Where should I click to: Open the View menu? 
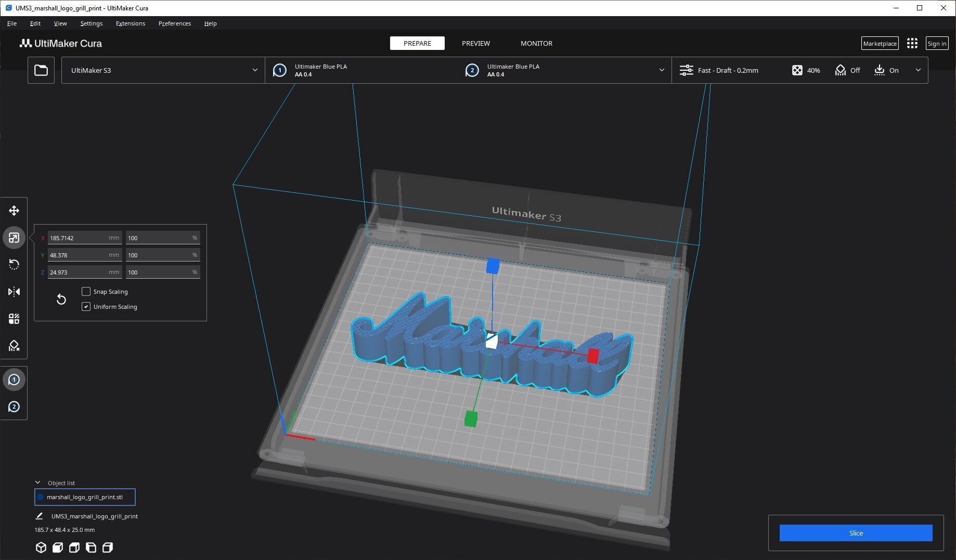(x=60, y=23)
